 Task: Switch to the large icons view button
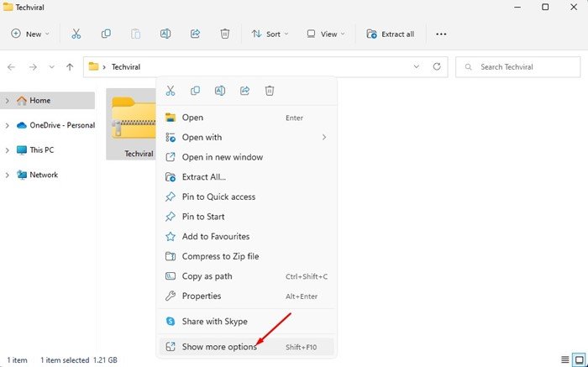coord(580,360)
